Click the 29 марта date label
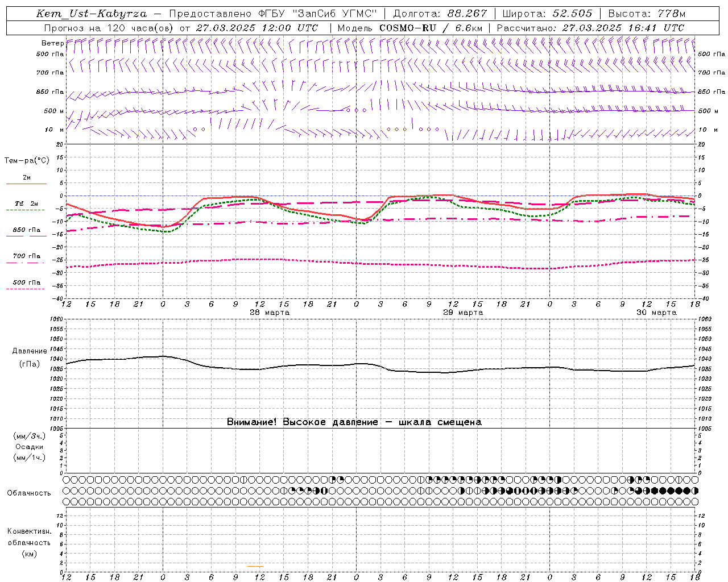 tap(463, 313)
